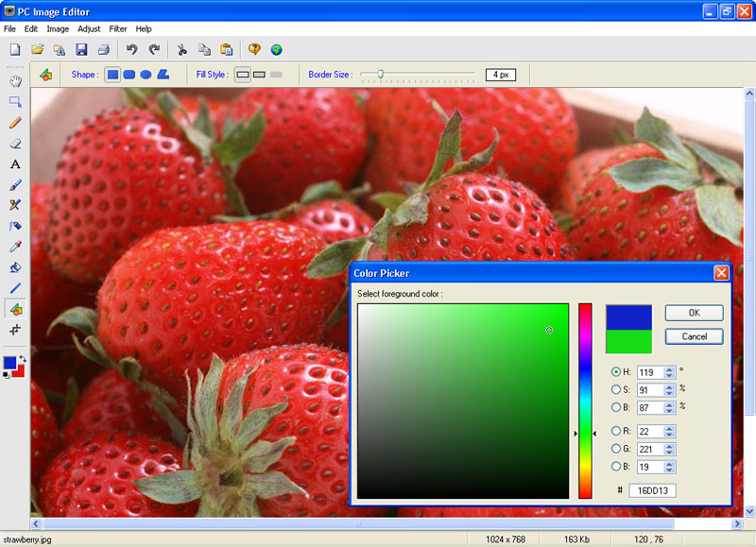The width and height of the screenshot is (756, 547).
Task: Select the R red radio button
Action: (616, 431)
